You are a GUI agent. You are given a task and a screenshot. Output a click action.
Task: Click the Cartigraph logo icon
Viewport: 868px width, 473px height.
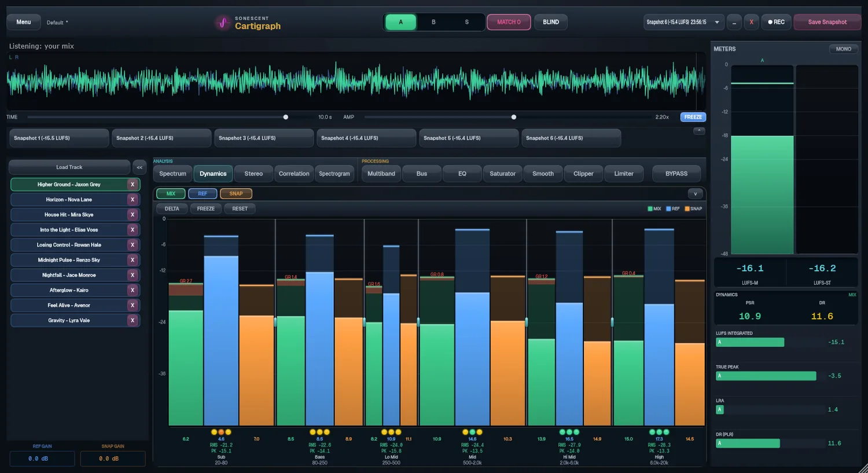[x=223, y=23]
